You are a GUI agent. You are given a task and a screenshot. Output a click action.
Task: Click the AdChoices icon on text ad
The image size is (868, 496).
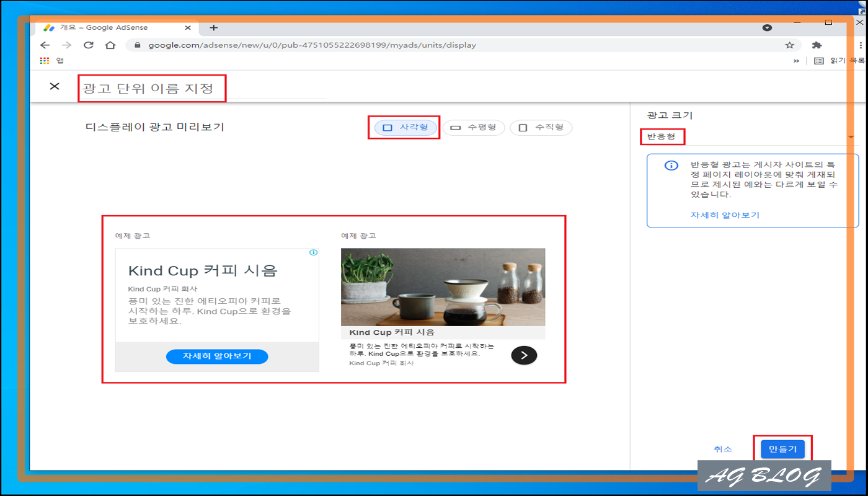[x=313, y=252]
